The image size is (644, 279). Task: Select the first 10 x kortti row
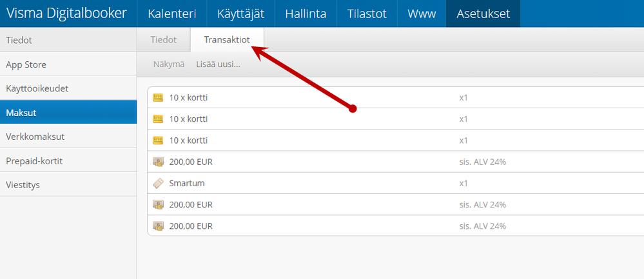(396, 98)
